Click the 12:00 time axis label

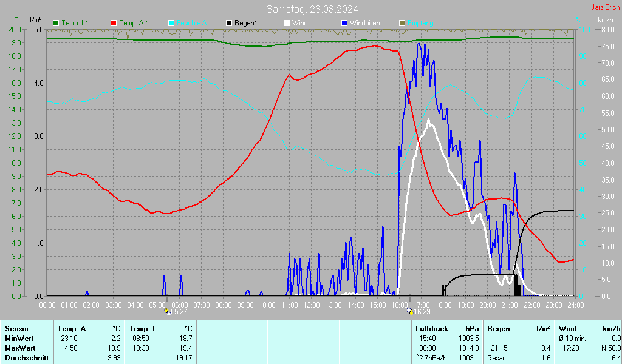tap(312, 305)
